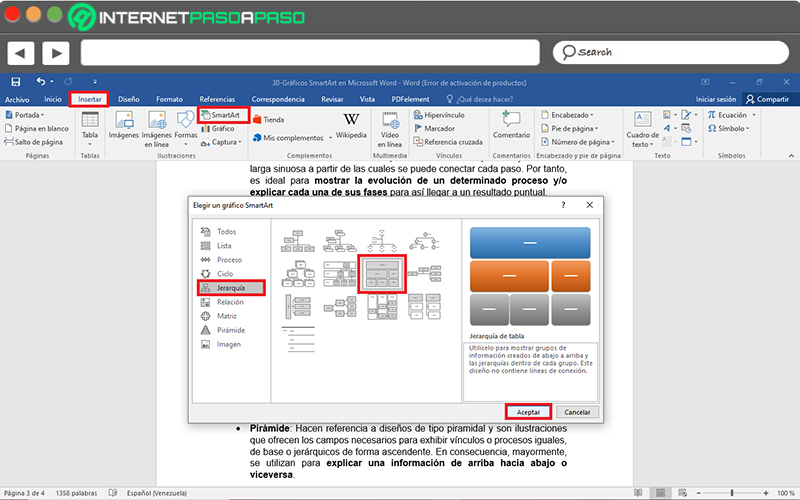Image resolution: width=800 pixels, height=500 pixels.
Task: Select the Jerarquía category
Action: coord(231,288)
